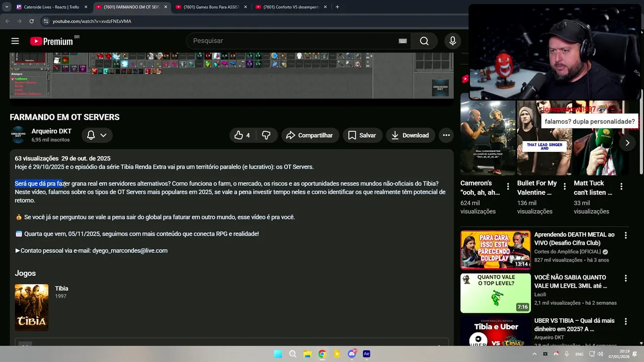Open QUANTO VALE O TOP LEVEL thumbnail

point(496,293)
